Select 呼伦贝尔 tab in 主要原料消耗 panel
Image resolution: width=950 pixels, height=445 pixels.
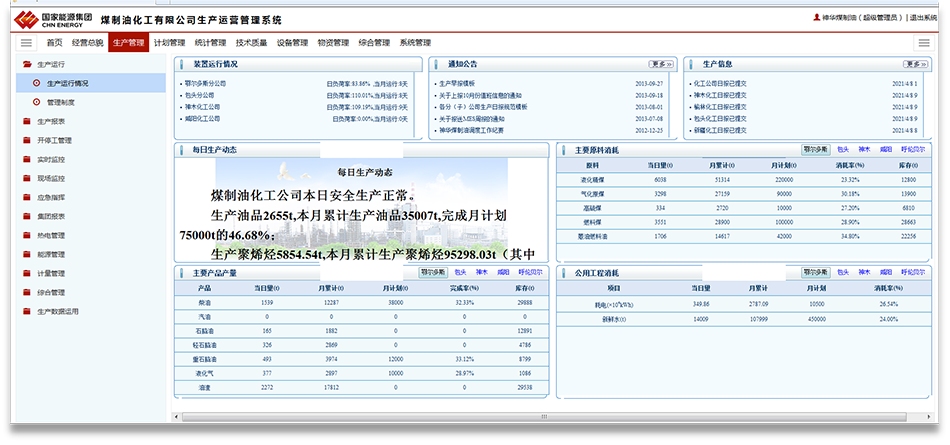click(x=913, y=150)
